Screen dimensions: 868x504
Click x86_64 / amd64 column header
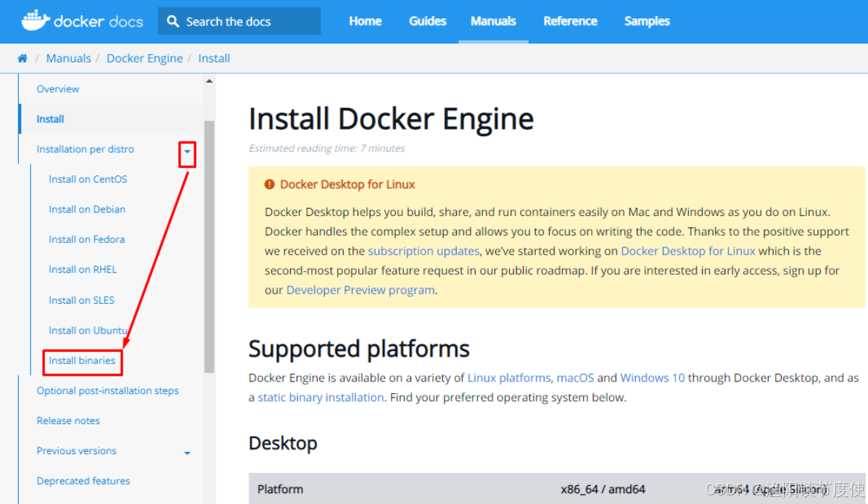coord(603,489)
